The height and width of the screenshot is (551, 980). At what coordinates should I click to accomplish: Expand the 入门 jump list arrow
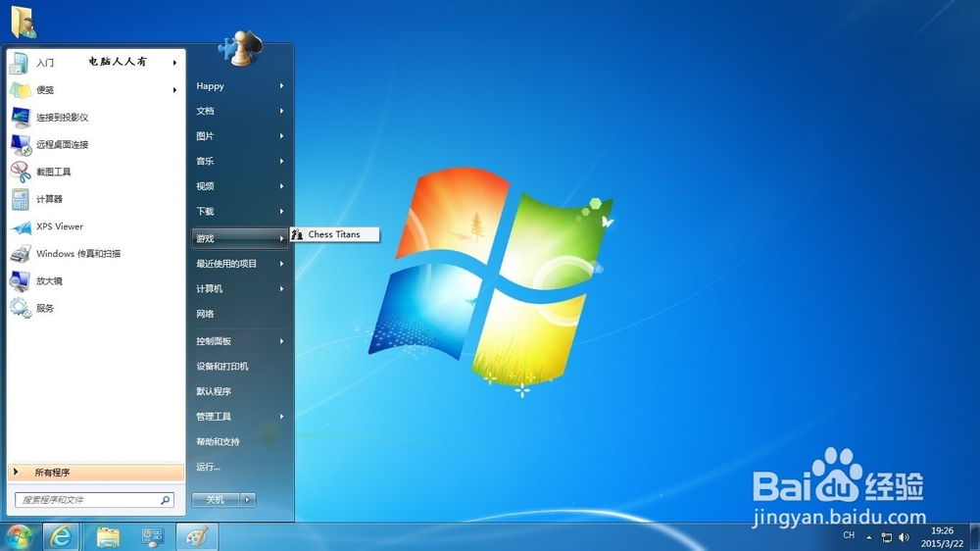coord(175,63)
